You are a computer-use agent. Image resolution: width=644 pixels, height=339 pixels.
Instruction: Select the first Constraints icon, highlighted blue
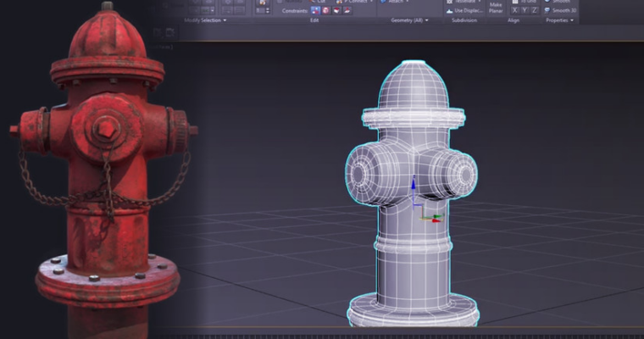[315, 11]
